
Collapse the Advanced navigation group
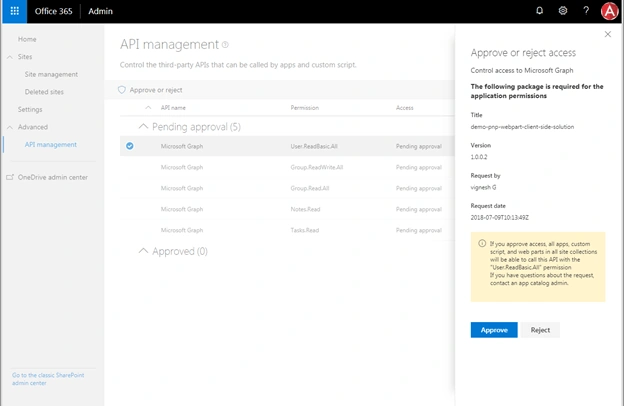click(x=10, y=127)
